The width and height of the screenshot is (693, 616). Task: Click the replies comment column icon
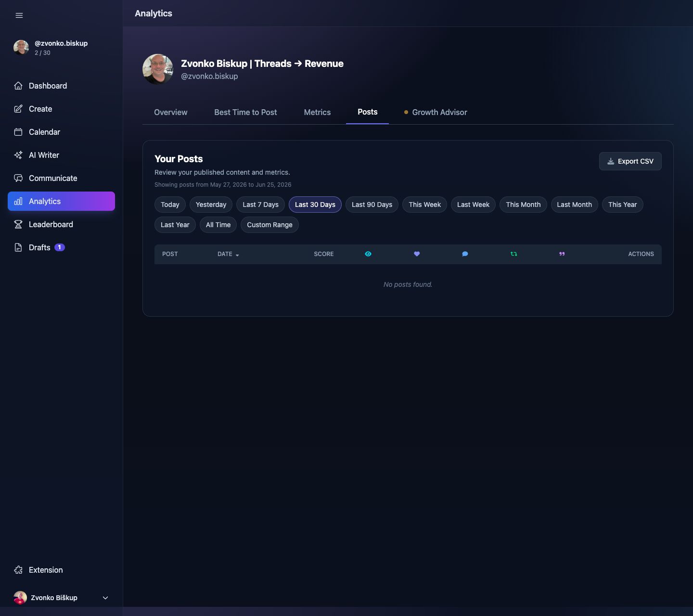point(465,254)
